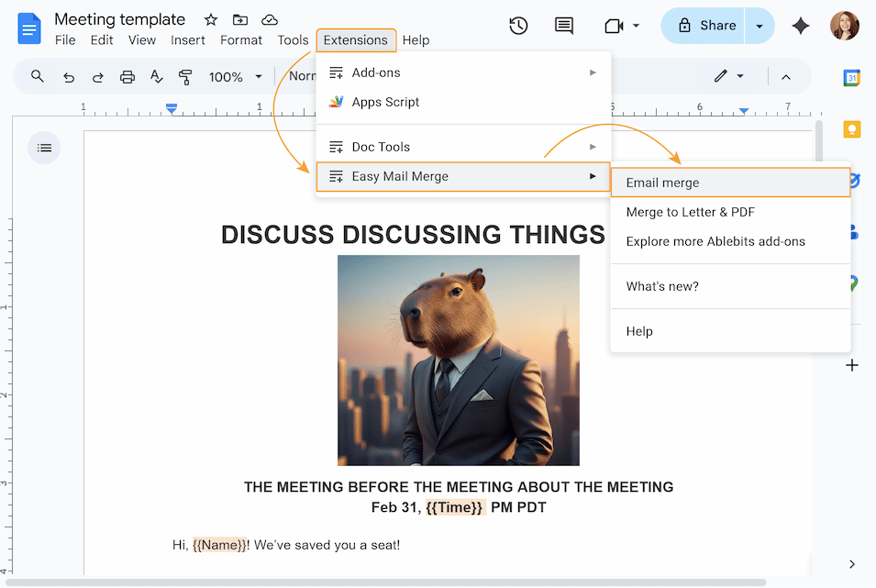Screen dimensions: 876x588
Task: Open the File menu
Action: [65, 40]
